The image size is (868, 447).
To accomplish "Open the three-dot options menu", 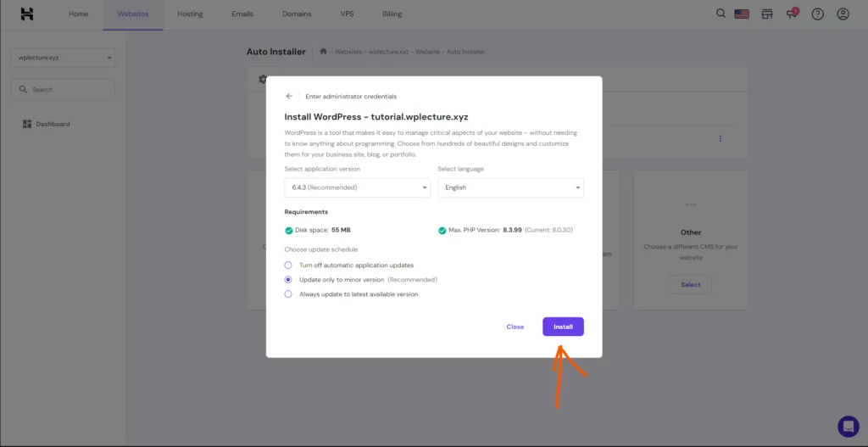I will coord(721,138).
